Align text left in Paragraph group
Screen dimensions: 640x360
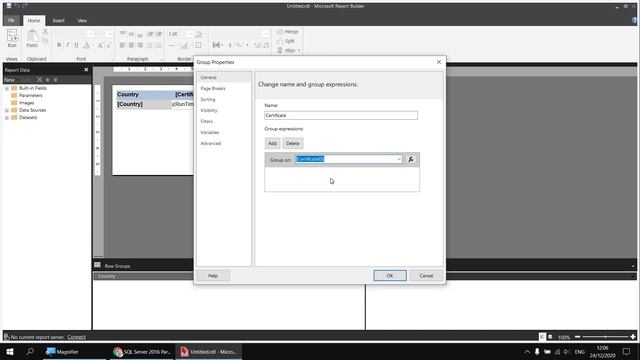(122, 45)
